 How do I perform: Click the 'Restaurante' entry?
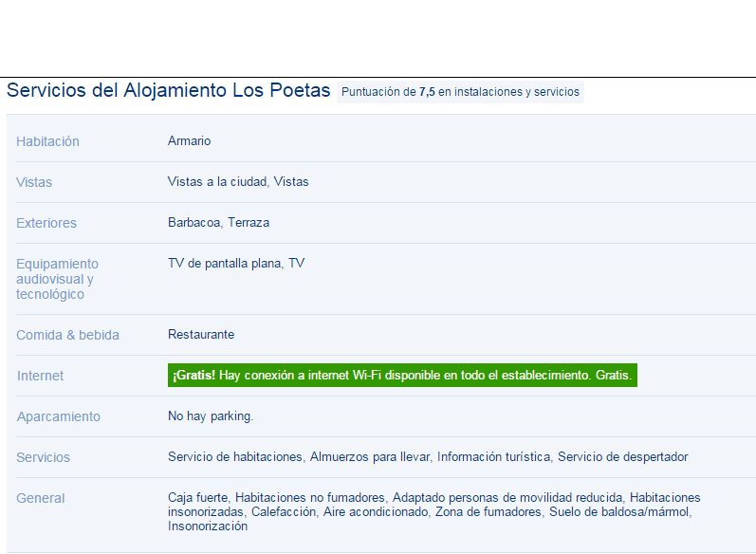tap(201, 334)
